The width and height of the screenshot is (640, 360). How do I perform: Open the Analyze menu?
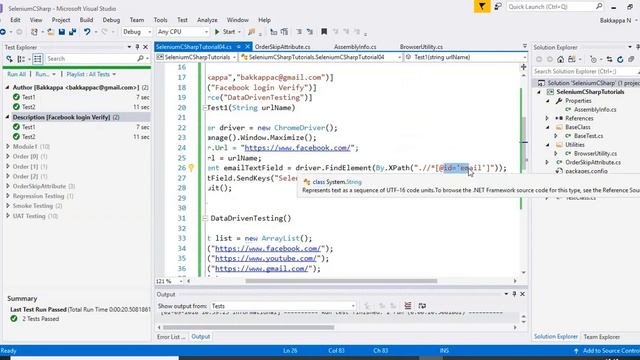207,20
